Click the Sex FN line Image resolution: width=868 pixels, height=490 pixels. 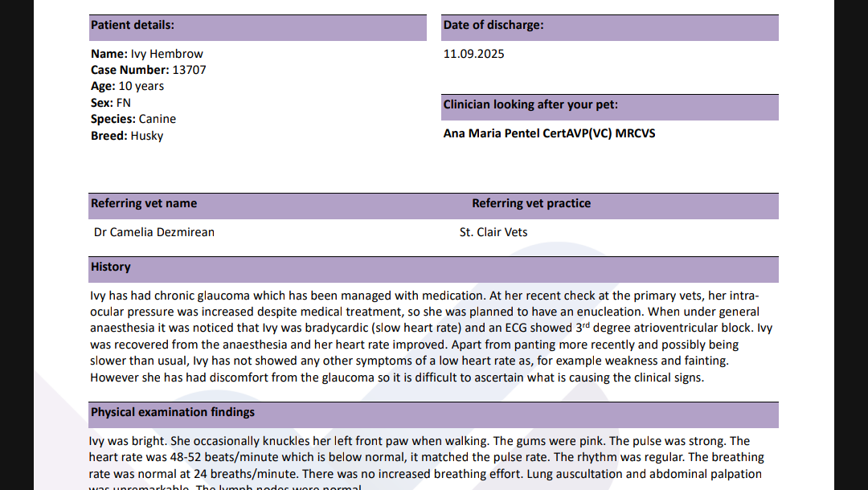point(111,103)
